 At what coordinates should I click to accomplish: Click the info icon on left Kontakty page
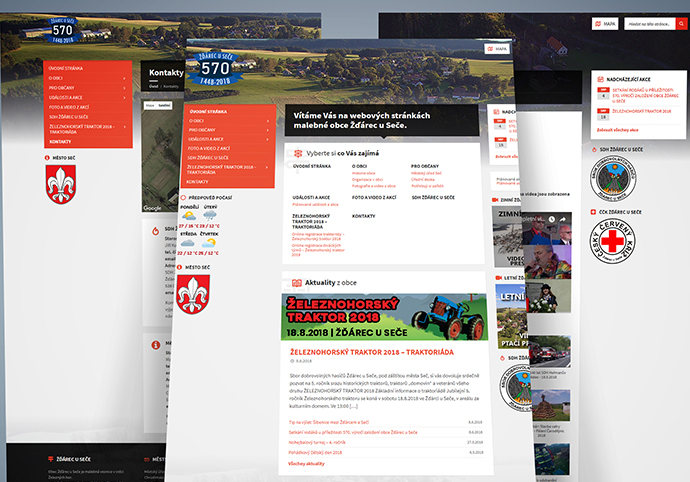point(155,345)
